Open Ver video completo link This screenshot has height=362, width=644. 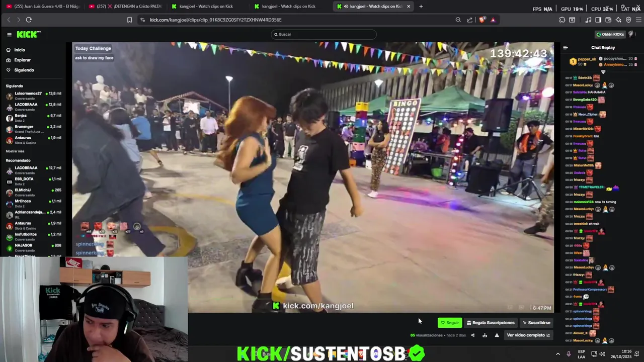[528, 335]
